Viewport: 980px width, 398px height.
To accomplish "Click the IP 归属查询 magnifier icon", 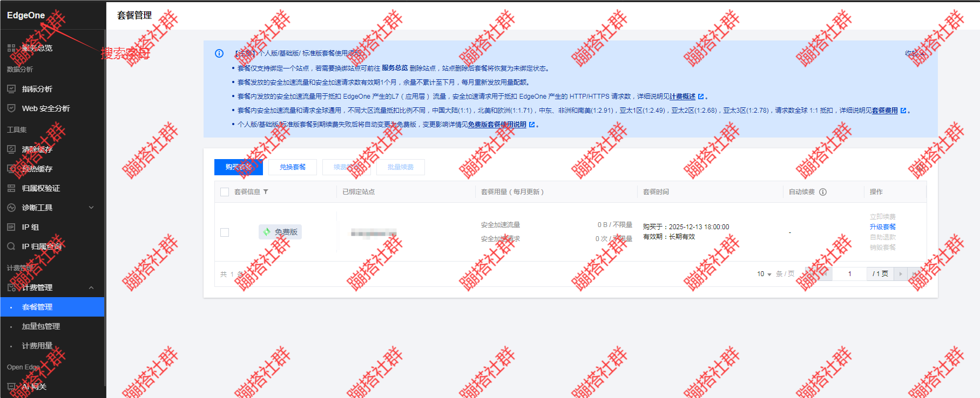I will (x=11, y=246).
